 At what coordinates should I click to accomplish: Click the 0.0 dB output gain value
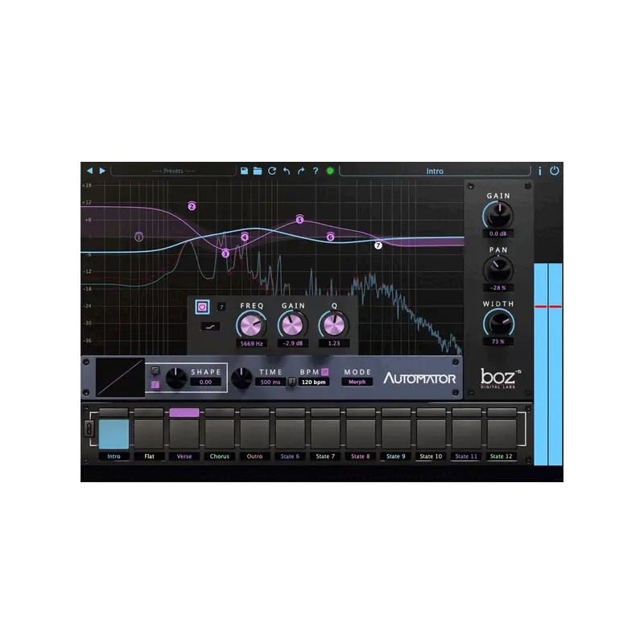pyautogui.click(x=498, y=233)
